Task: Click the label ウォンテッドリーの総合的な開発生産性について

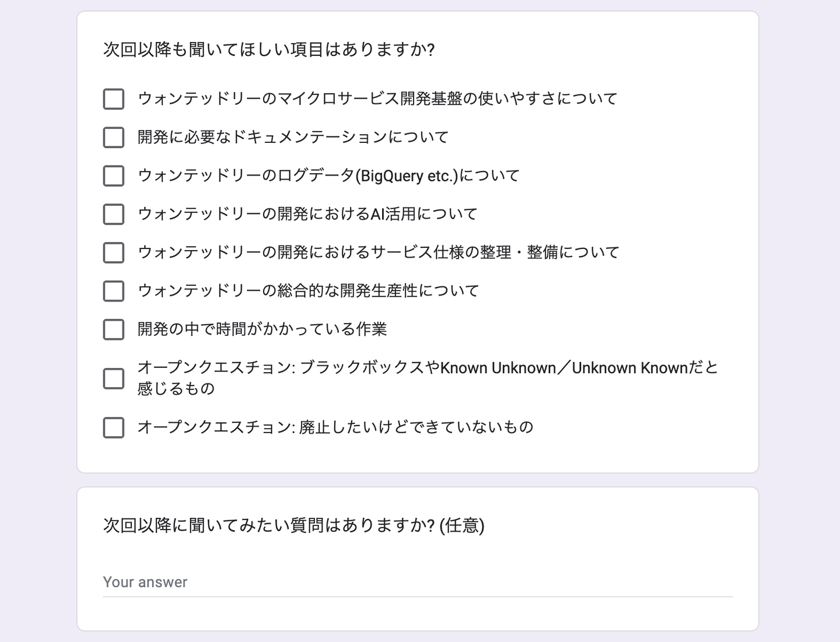Action: click(308, 291)
